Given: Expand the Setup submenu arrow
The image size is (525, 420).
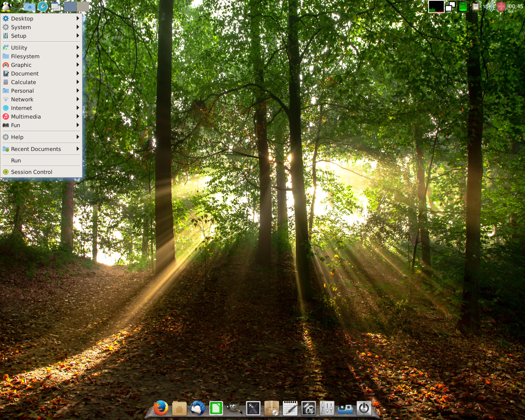Looking at the screenshot, I should [78, 36].
